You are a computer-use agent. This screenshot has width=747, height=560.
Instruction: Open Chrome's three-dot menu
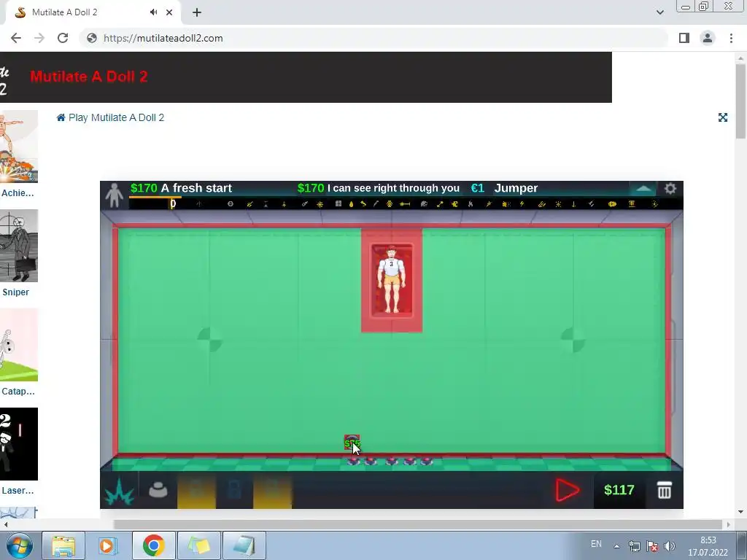[731, 38]
